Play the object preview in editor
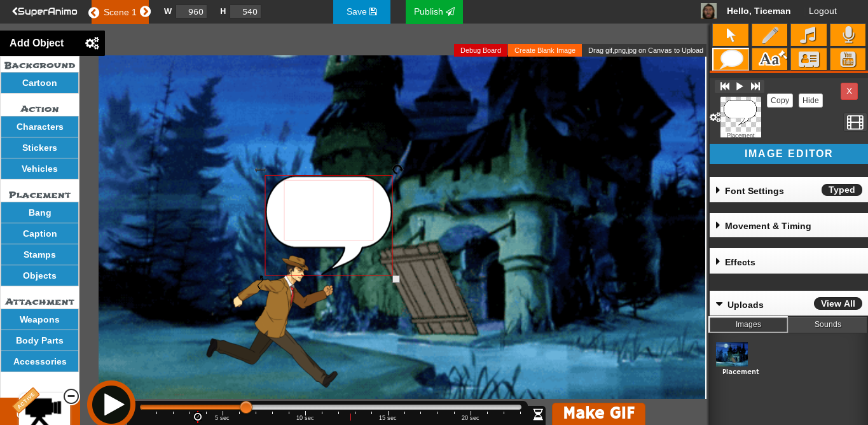 tap(740, 86)
